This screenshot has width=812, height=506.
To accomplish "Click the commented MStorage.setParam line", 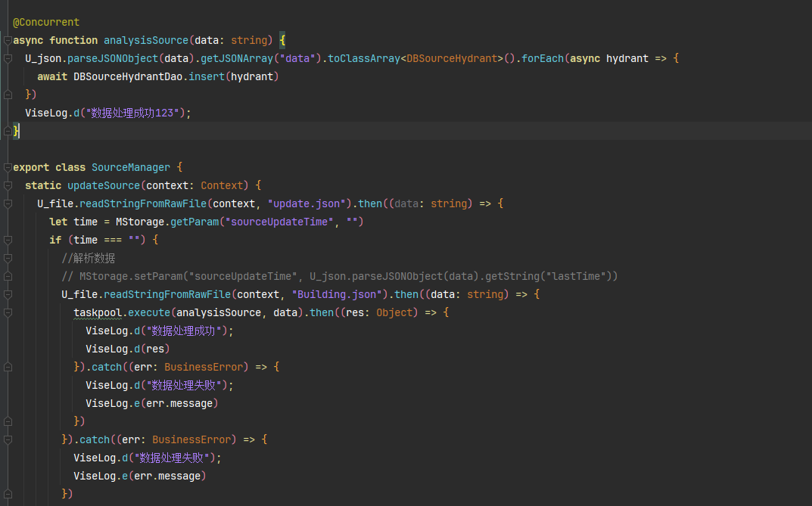I will click(x=339, y=276).
